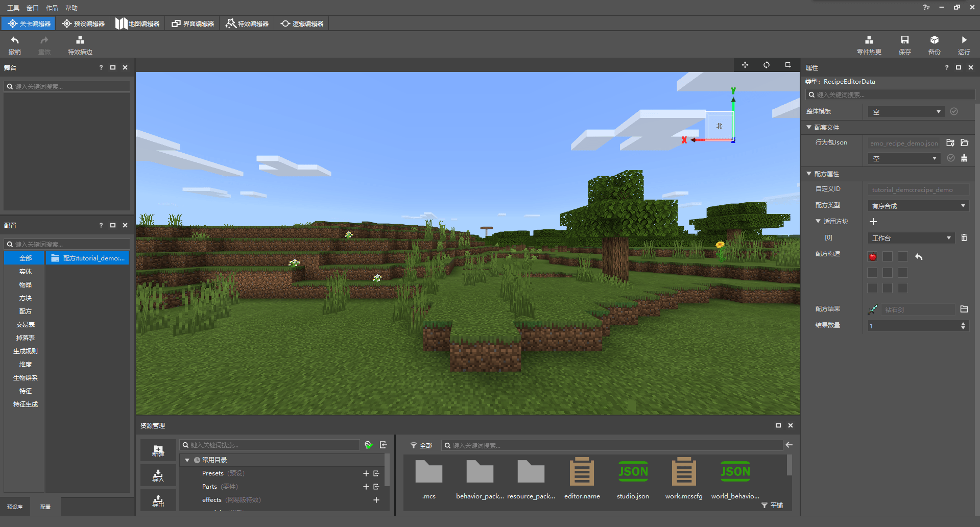This screenshot has width=980, height=527.
Task: Collapse the 配方属性 section
Action: pos(809,174)
